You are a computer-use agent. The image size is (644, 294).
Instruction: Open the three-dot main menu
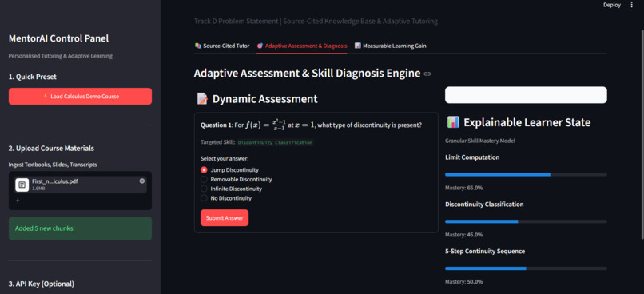click(x=631, y=5)
